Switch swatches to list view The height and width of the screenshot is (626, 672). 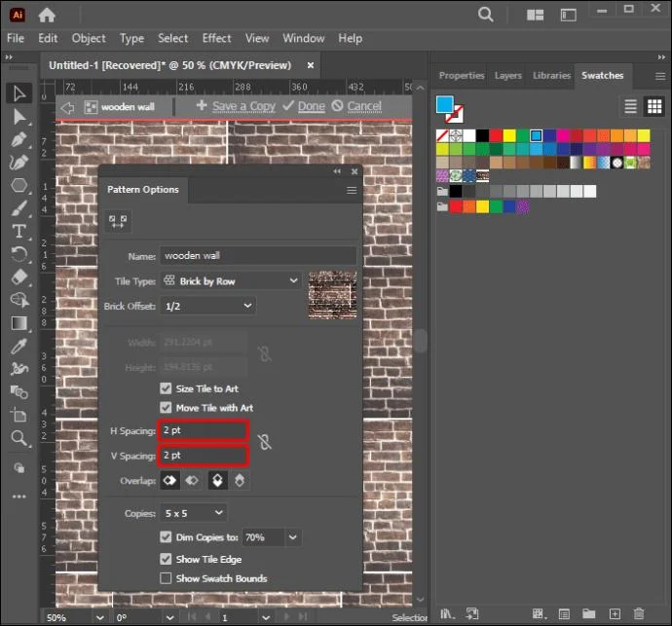pyautogui.click(x=630, y=106)
